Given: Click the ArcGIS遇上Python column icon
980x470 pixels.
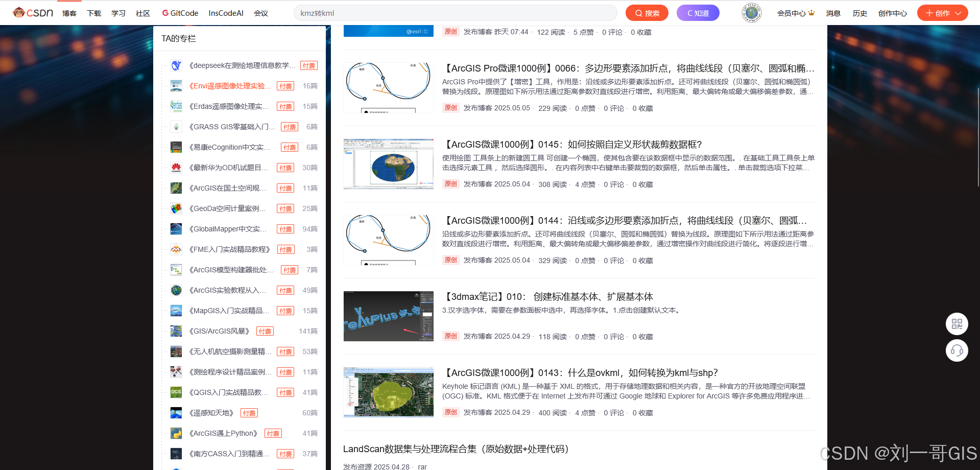Looking at the screenshot, I should click(176, 433).
